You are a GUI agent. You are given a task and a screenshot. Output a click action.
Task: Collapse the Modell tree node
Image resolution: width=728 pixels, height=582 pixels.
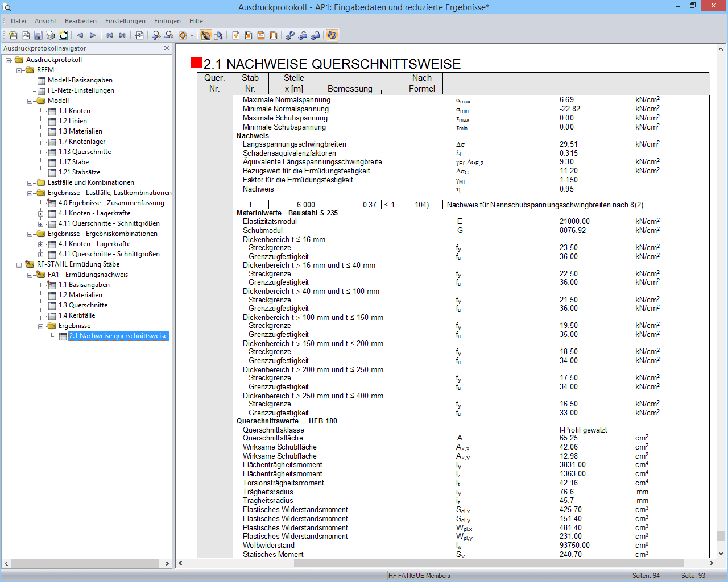(x=30, y=101)
